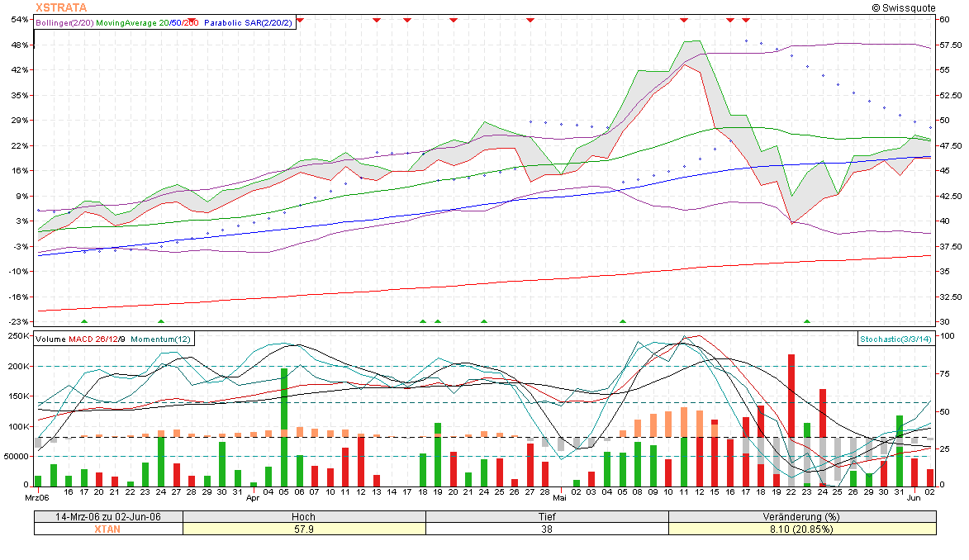Click the 150K volume axis label
This screenshot has width=969, height=560.
tap(18, 396)
